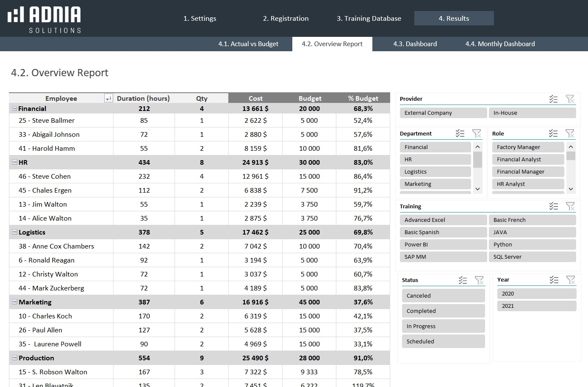This screenshot has height=387, width=588.
Task: Toggle the 2021 year filter
Action: click(536, 306)
